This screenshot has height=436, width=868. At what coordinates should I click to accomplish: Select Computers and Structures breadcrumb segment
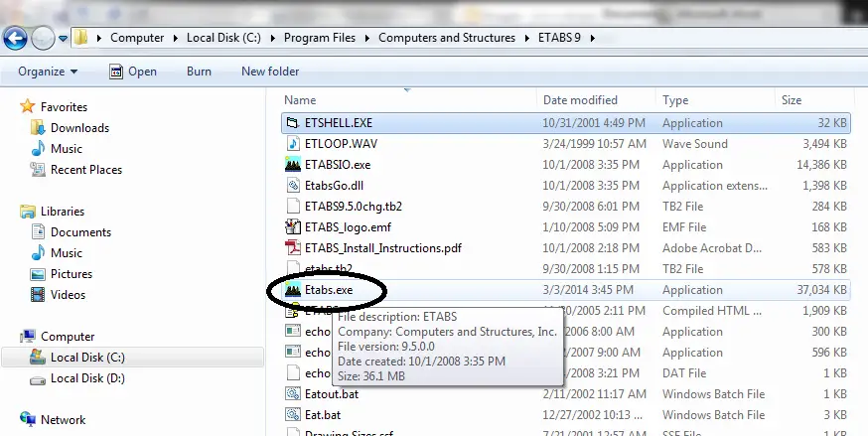(447, 38)
